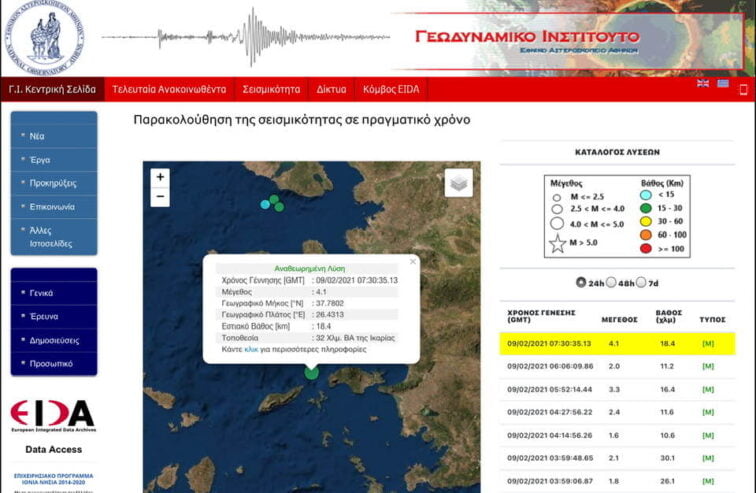Open Επικοινωνία sidebar link
Image resolution: width=756 pixels, height=493 pixels.
tap(54, 207)
